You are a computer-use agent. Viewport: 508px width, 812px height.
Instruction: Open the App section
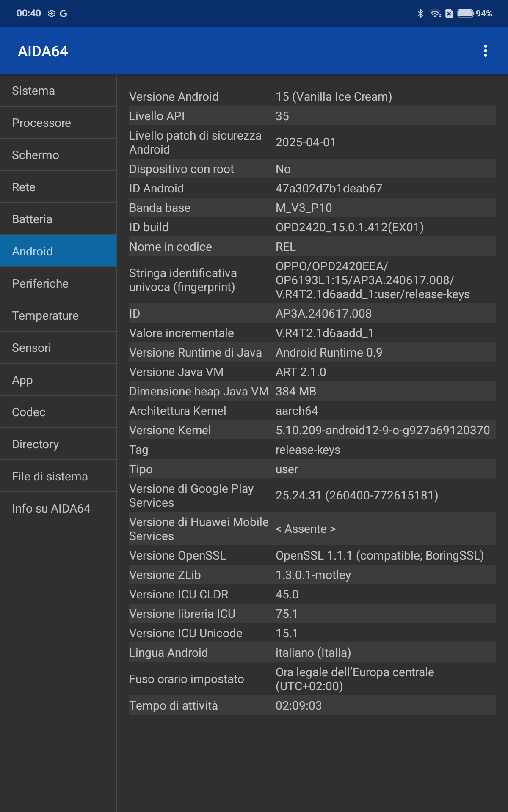58,380
